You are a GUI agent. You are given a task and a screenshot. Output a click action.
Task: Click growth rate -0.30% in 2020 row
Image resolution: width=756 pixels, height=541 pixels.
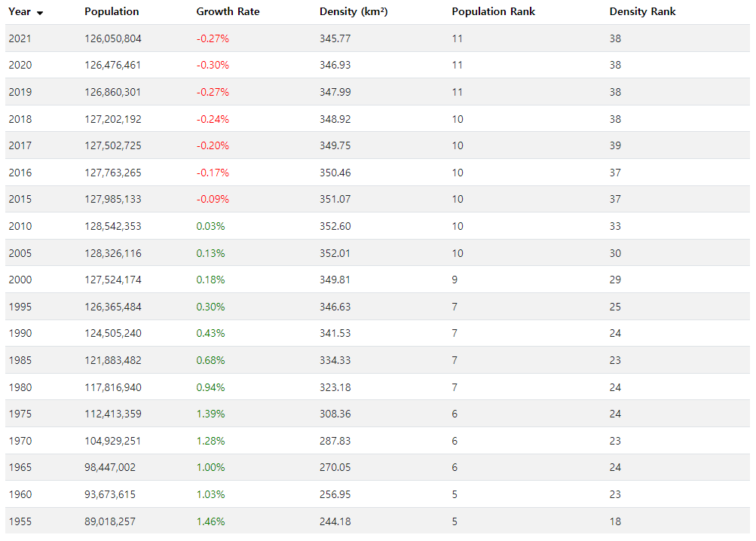(213, 65)
